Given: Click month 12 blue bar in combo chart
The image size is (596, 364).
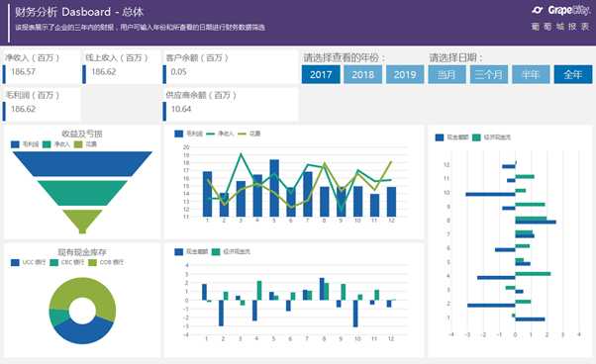Looking at the screenshot, I should pos(391,202).
